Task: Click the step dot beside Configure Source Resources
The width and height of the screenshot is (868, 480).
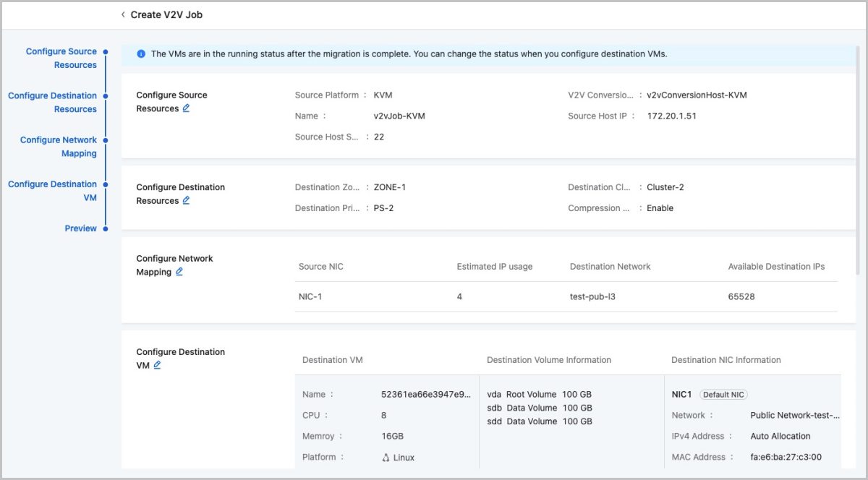Action: (106, 52)
